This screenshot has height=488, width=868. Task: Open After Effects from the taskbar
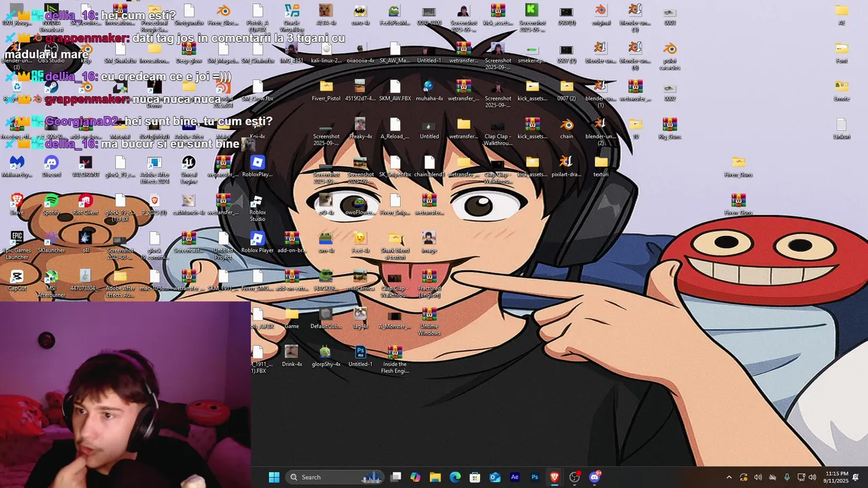coord(515,477)
